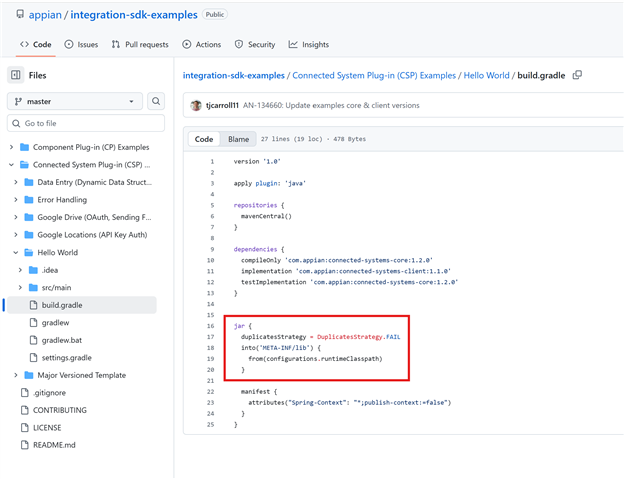
Task: Click the .idea folder icon
Action: (x=33, y=270)
